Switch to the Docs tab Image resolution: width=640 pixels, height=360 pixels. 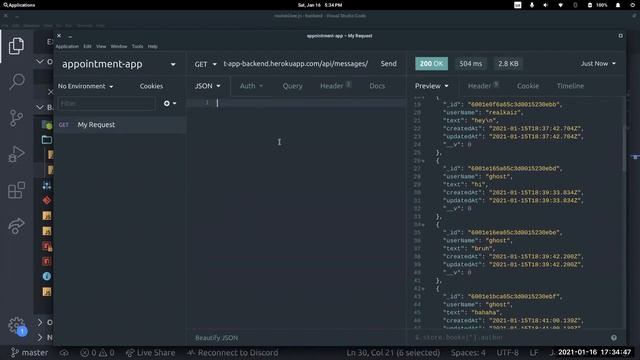pyautogui.click(x=377, y=86)
